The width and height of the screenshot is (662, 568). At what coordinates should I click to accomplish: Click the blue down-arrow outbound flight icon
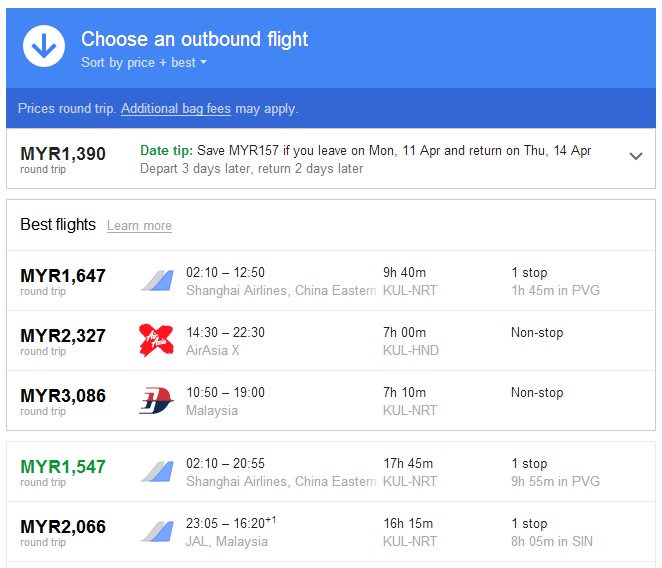point(44,46)
